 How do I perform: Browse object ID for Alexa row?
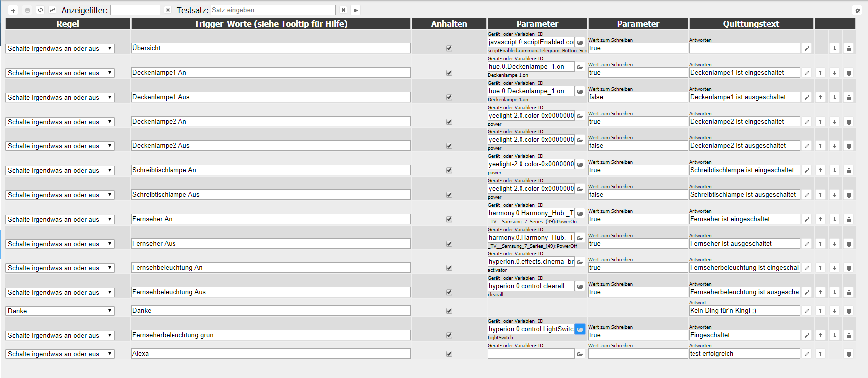pos(580,354)
